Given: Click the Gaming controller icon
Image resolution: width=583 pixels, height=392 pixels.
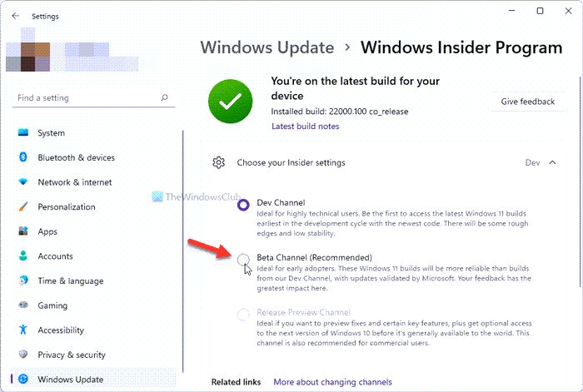Looking at the screenshot, I should point(23,305).
